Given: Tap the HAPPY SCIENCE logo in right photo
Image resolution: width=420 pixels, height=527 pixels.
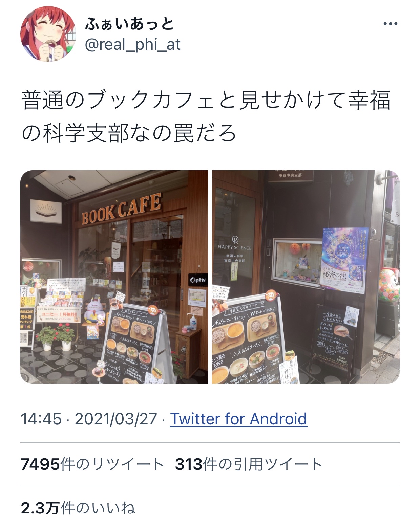Looking at the screenshot, I should click(x=234, y=244).
